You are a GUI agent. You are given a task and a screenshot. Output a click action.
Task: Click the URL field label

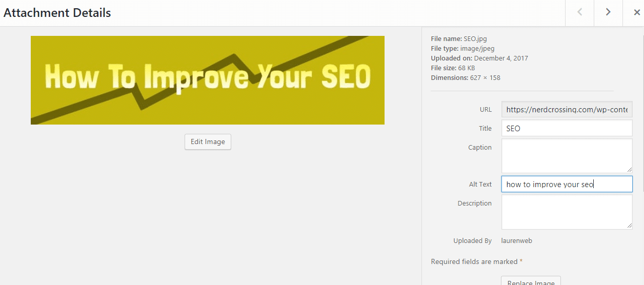[x=486, y=110]
